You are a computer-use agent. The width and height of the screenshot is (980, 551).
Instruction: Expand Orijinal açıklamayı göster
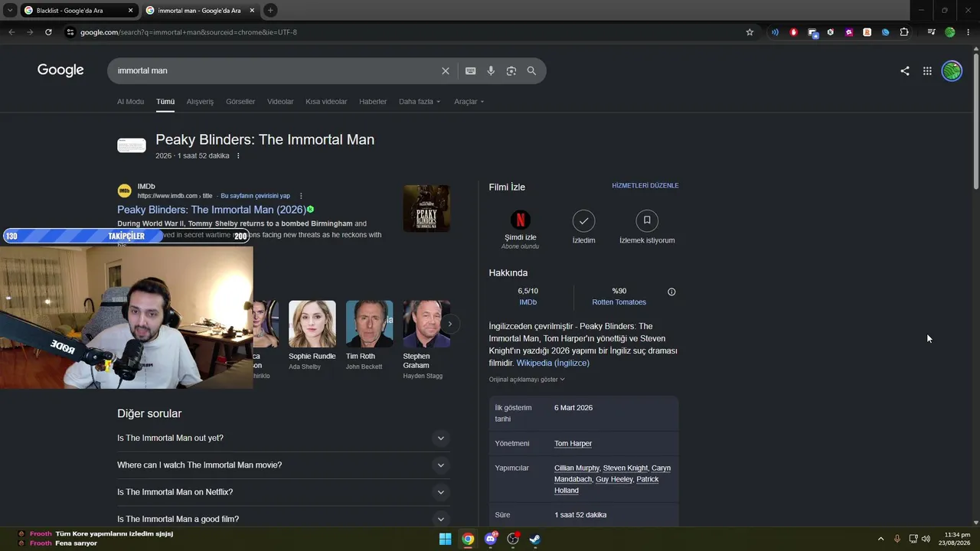(x=527, y=380)
